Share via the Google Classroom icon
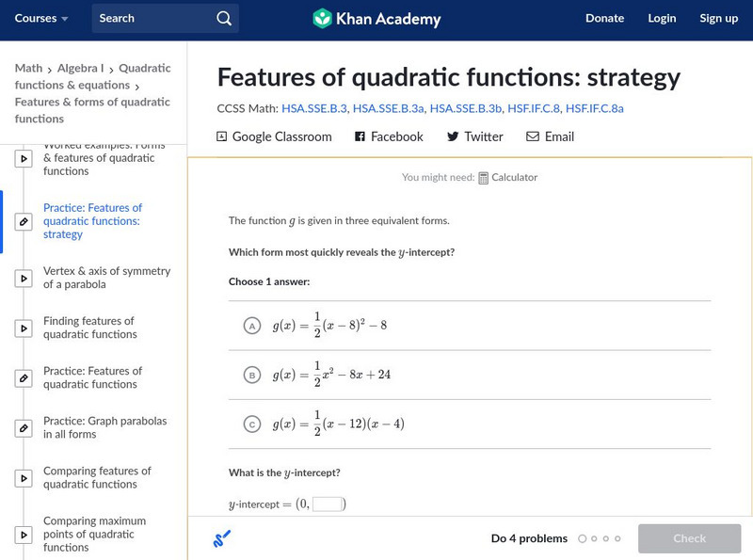This screenshot has width=753, height=560. (x=222, y=137)
